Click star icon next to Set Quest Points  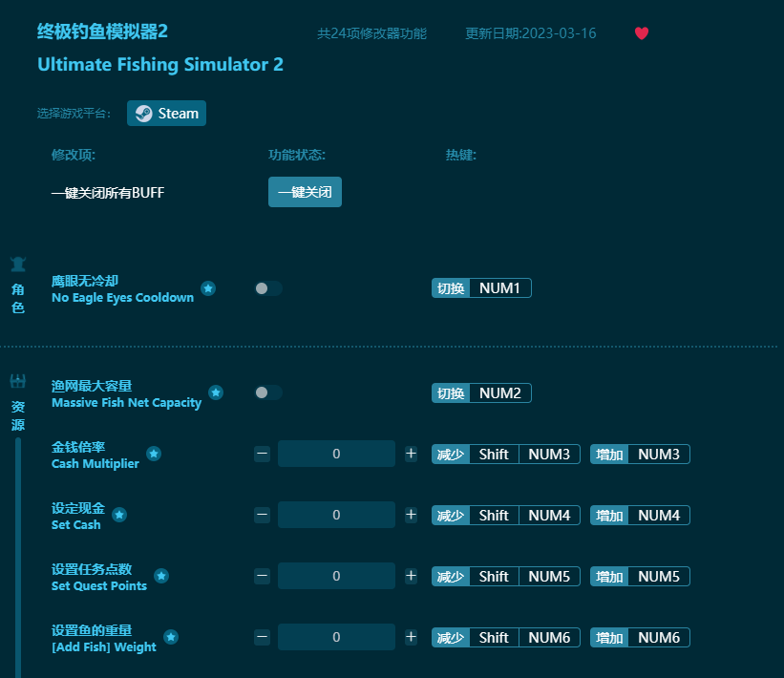161,576
